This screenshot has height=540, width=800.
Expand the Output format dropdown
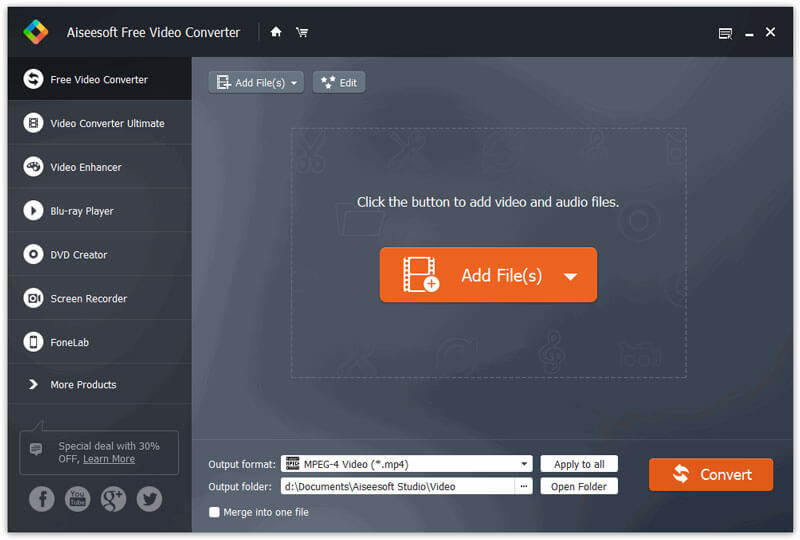[525, 464]
